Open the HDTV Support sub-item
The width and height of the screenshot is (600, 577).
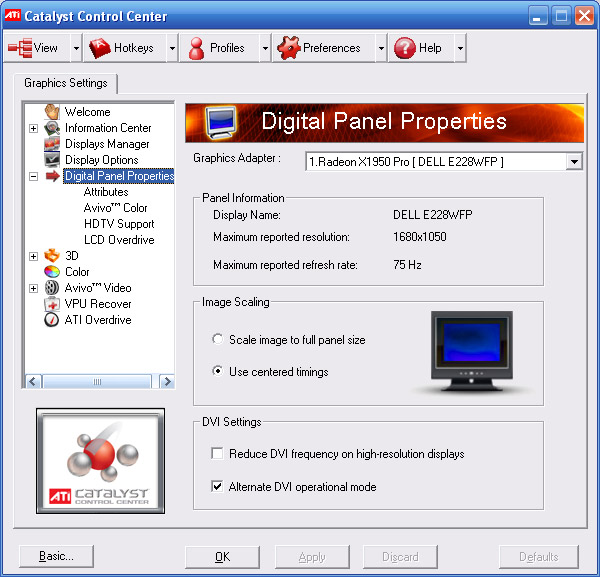(119, 224)
